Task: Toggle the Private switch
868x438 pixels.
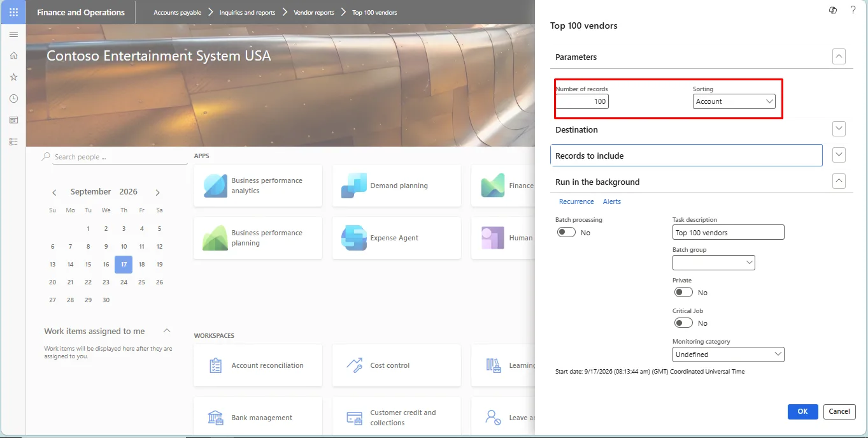Action: coord(683,293)
